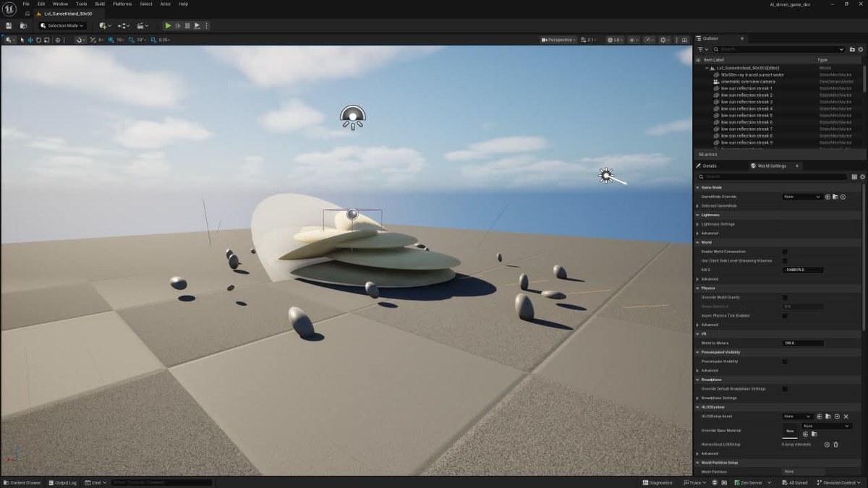Click the Kill Z value field
Screen dimensions: 868x488
pyautogui.click(x=803, y=270)
